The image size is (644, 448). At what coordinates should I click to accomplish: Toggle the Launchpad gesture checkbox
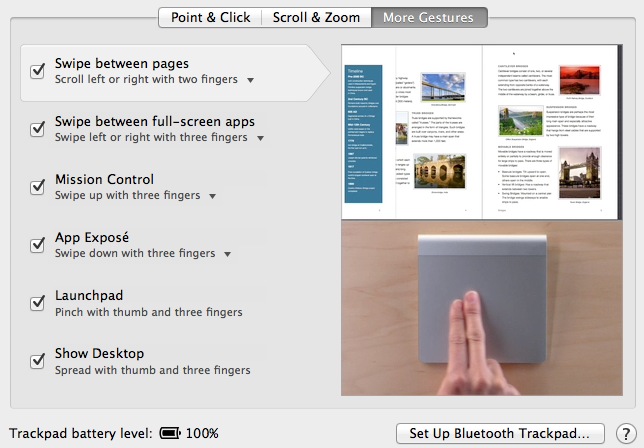pyautogui.click(x=38, y=303)
